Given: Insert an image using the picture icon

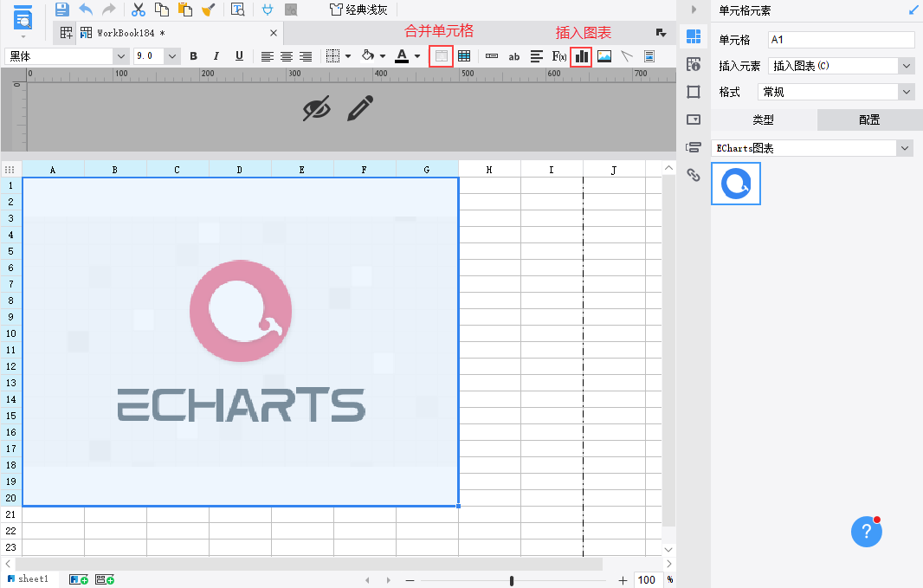Looking at the screenshot, I should pos(604,56).
